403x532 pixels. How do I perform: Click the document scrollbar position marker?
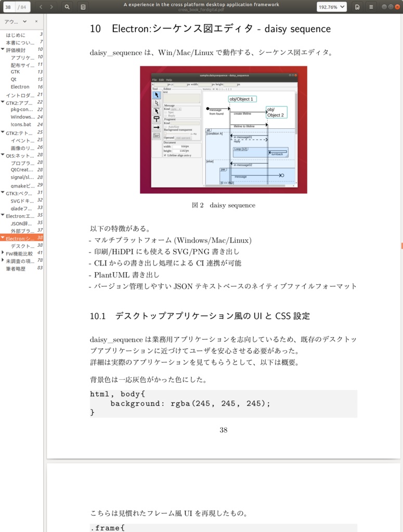(x=401, y=246)
